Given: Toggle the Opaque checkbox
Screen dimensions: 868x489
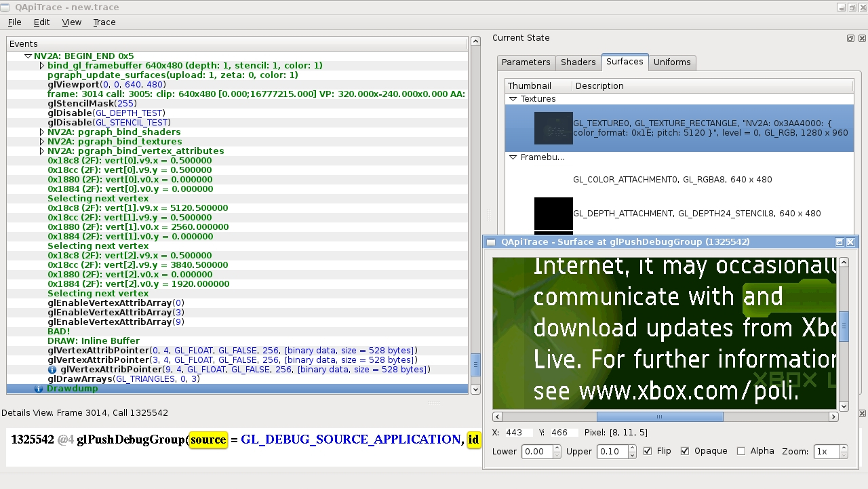Looking at the screenshot, I should click(x=685, y=451).
